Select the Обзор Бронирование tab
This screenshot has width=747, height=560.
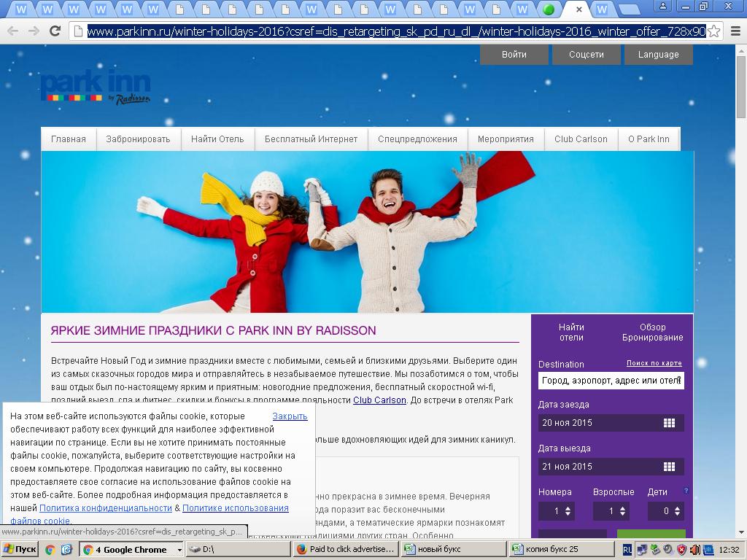(653, 332)
